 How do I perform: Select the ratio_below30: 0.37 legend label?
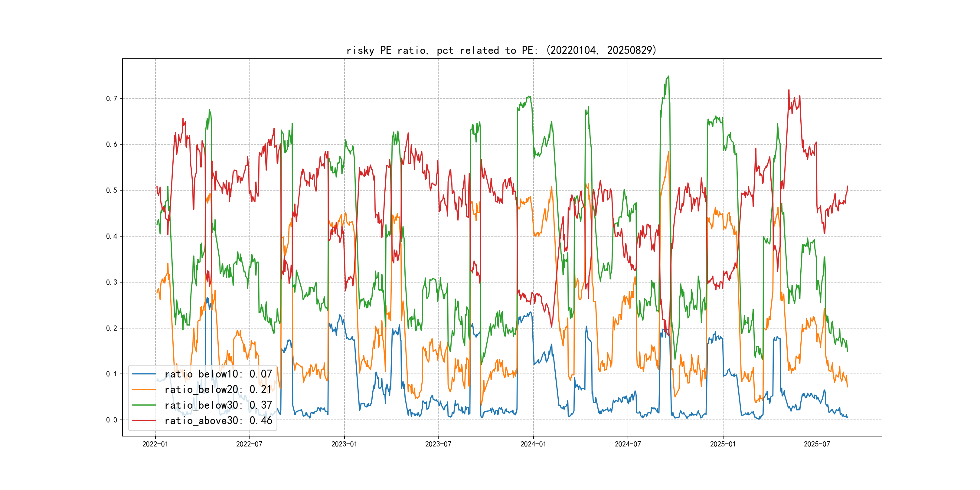coord(218,405)
